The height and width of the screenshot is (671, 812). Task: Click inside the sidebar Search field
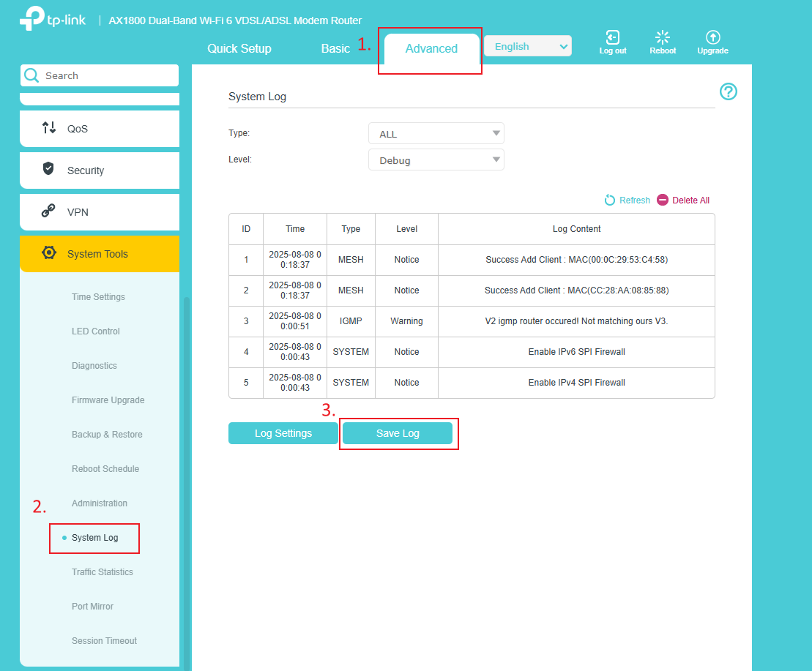pos(103,75)
